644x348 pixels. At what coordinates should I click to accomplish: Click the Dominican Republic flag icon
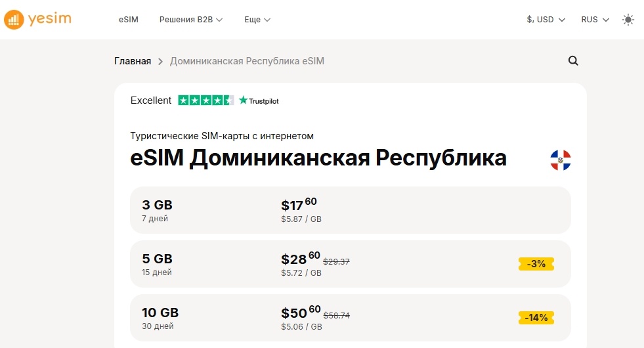560,160
